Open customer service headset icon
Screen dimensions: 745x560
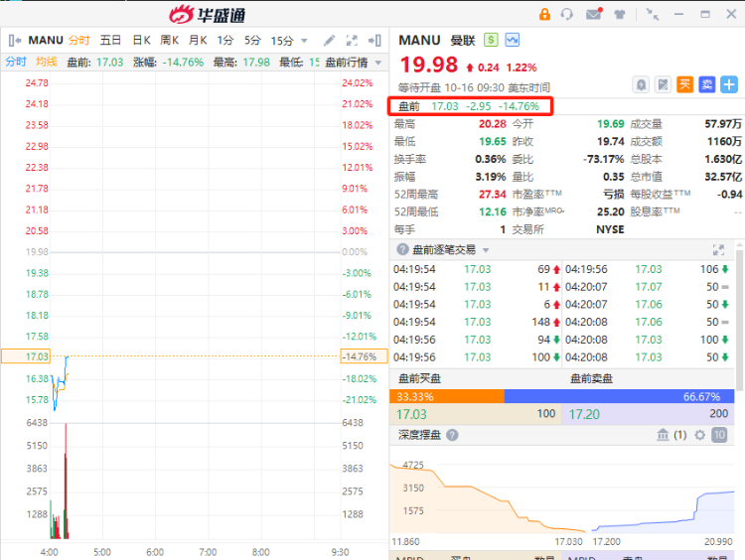pyautogui.click(x=566, y=14)
